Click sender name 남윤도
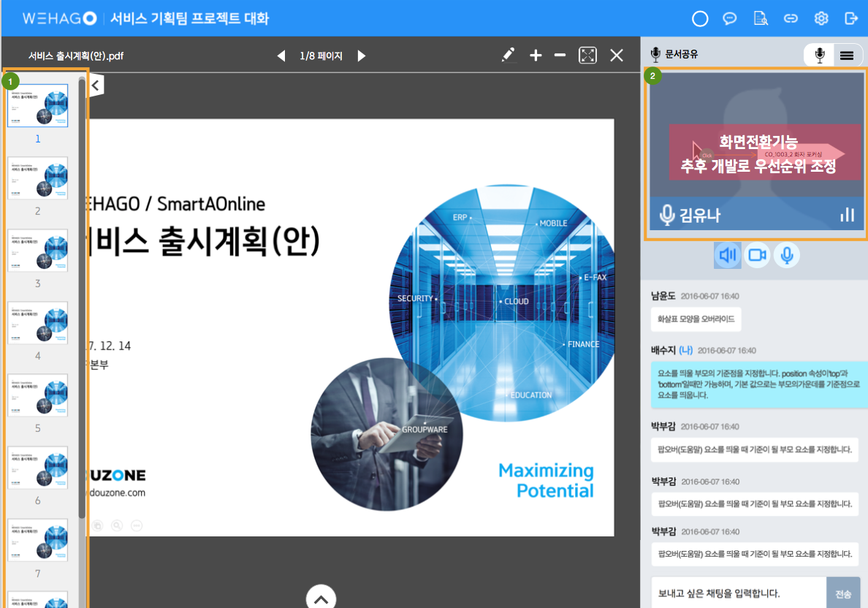The image size is (868, 608). pyautogui.click(x=663, y=296)
